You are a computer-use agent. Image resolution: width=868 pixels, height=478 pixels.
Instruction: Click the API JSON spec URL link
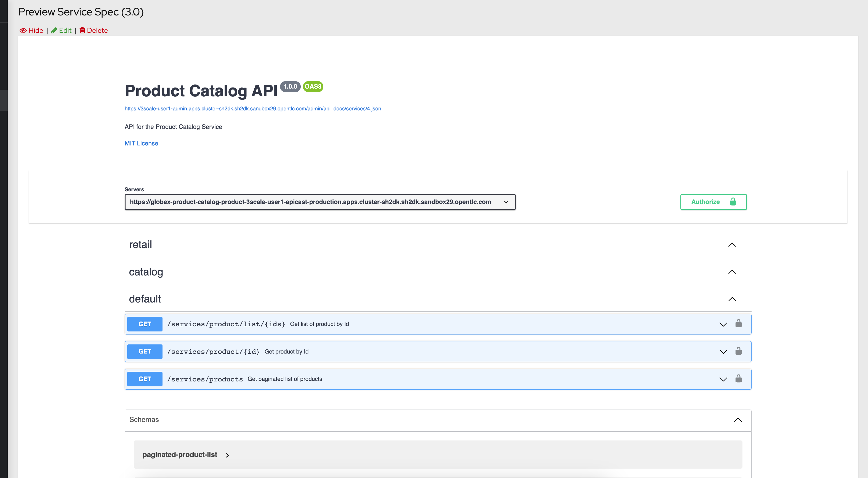(x=253, y=108)
